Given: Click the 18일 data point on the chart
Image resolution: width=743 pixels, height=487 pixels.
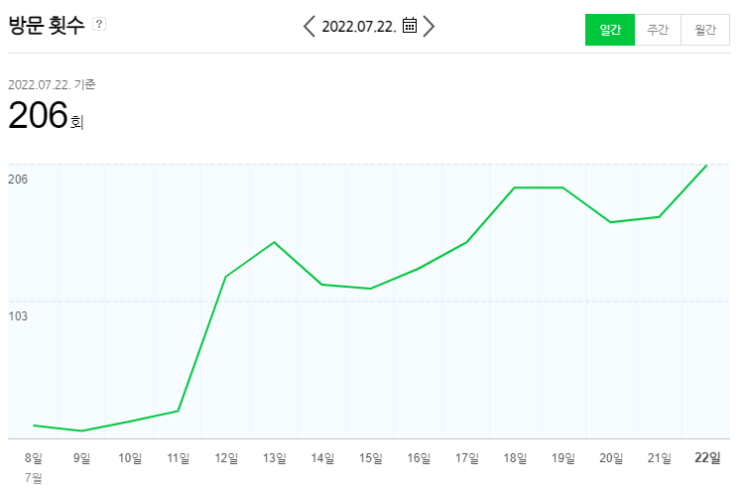Looking at the screenshot, I should tap(515, 188).
